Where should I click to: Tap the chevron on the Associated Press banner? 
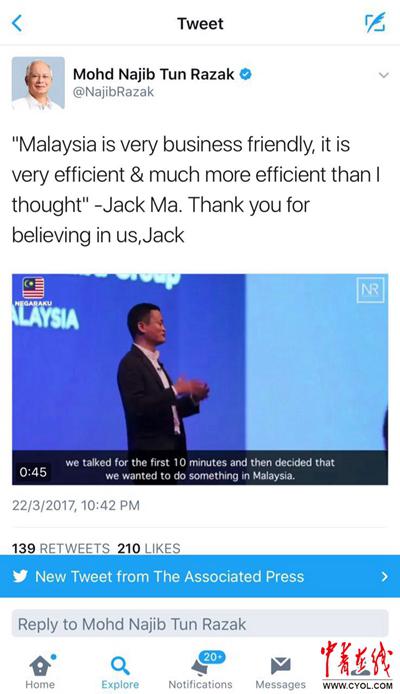tap(385, 576)
